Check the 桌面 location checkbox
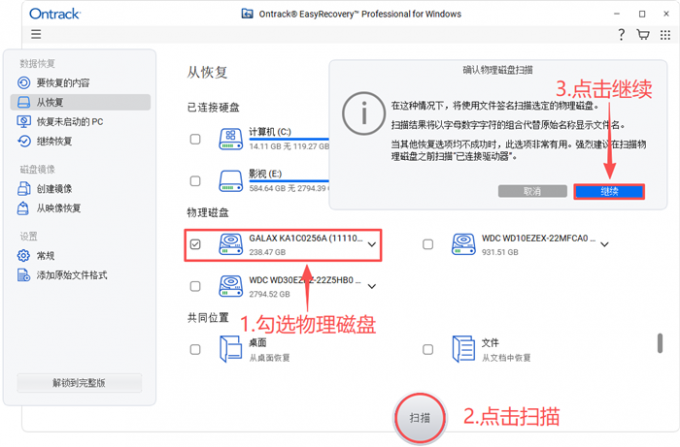Screen dimensions: 680x447 (x=195, y=349)
